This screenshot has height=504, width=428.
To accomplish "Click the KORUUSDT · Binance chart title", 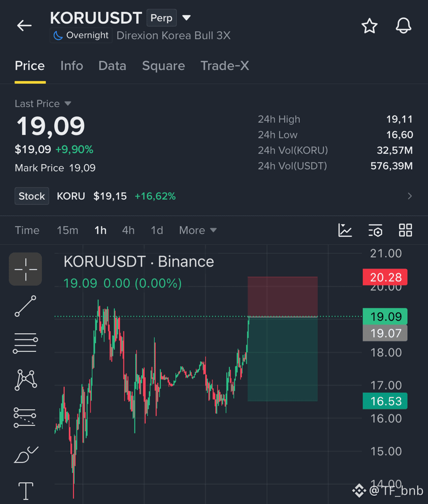I will tap(139, 262).
